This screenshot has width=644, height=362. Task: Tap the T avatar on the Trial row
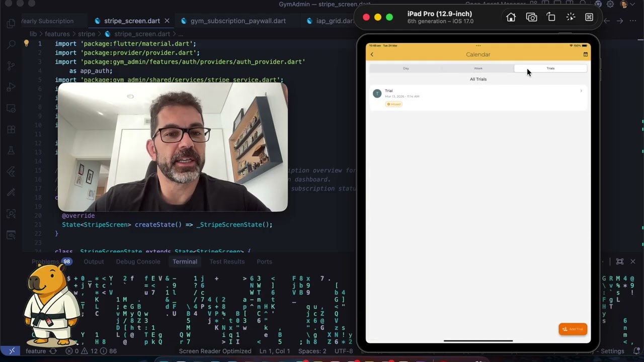tap(377, 94)
